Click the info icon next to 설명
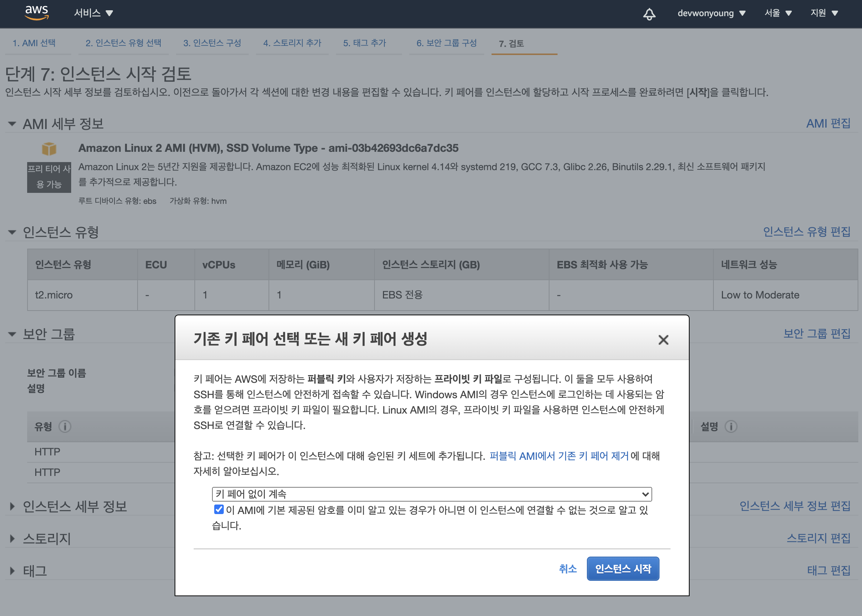The image size is (862, 616). pyautogui.click(x=731, y=426)
